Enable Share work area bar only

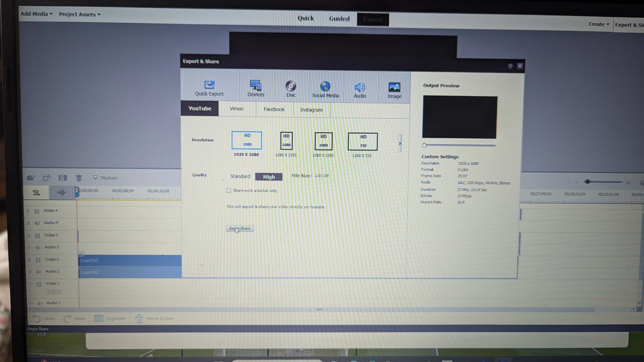[229, 191]
